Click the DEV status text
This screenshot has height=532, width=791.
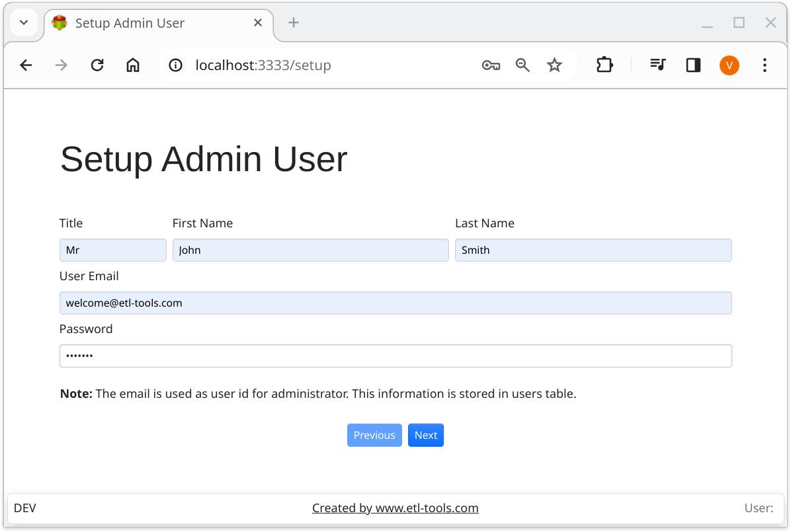coord(25,508)
